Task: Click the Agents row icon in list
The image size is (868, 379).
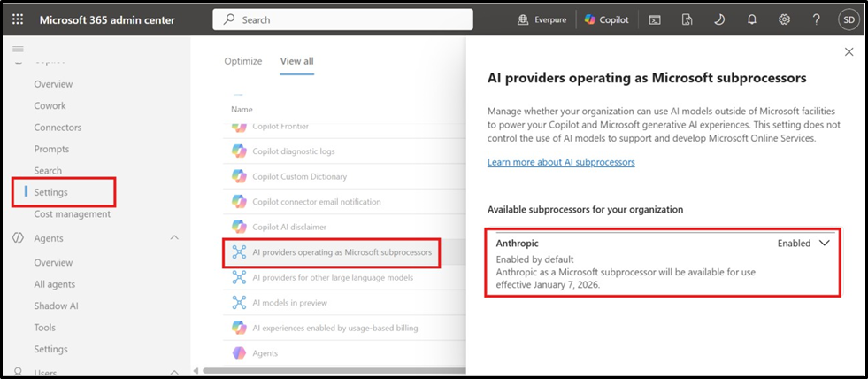Action: (239, 353)
